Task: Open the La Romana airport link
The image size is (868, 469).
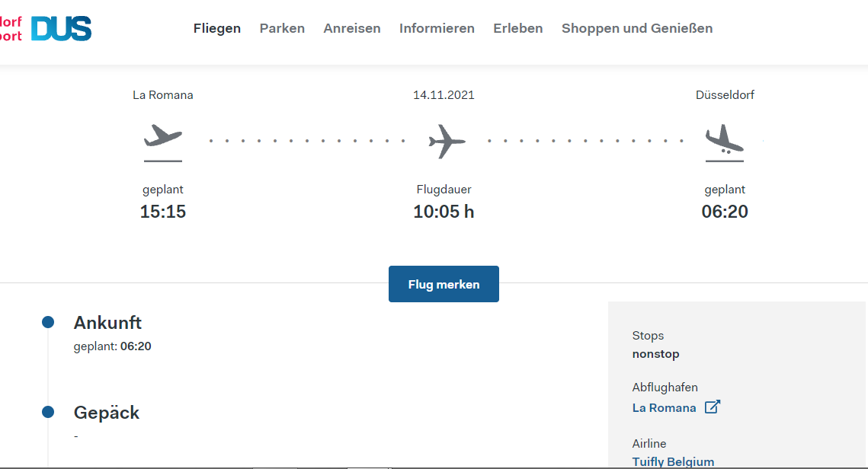Action: (665, 407)
